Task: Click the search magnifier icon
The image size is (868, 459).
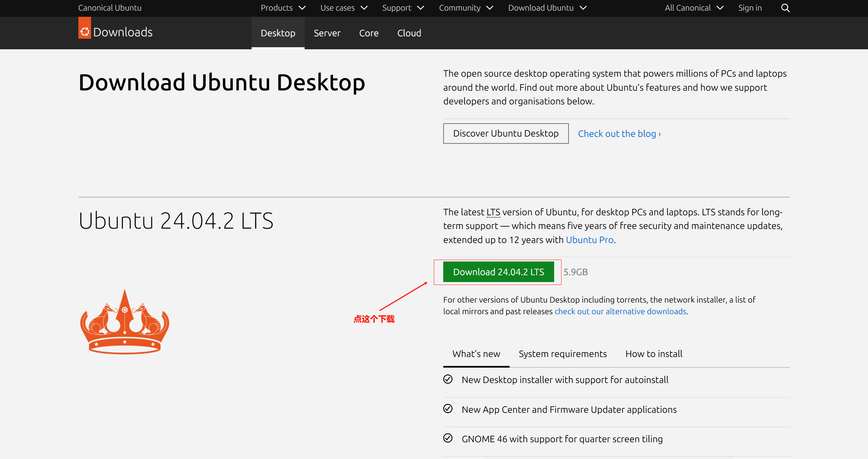Action: tap(785, 8)
